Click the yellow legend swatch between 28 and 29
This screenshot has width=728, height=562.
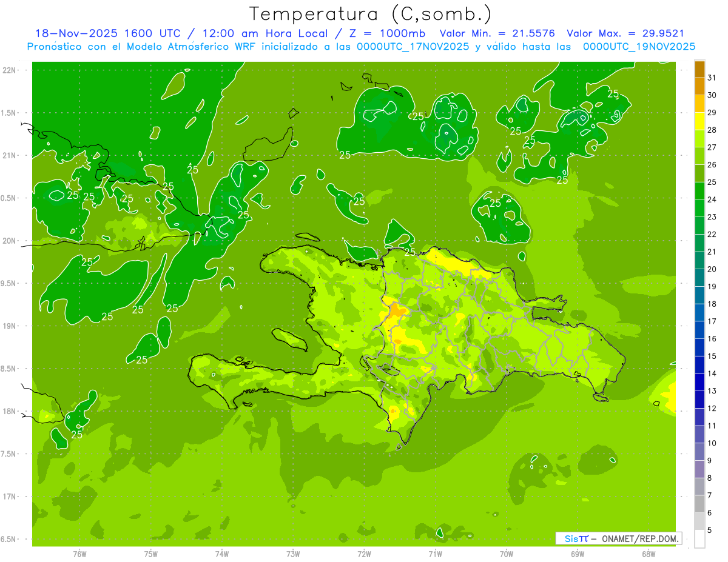point(699,121)
